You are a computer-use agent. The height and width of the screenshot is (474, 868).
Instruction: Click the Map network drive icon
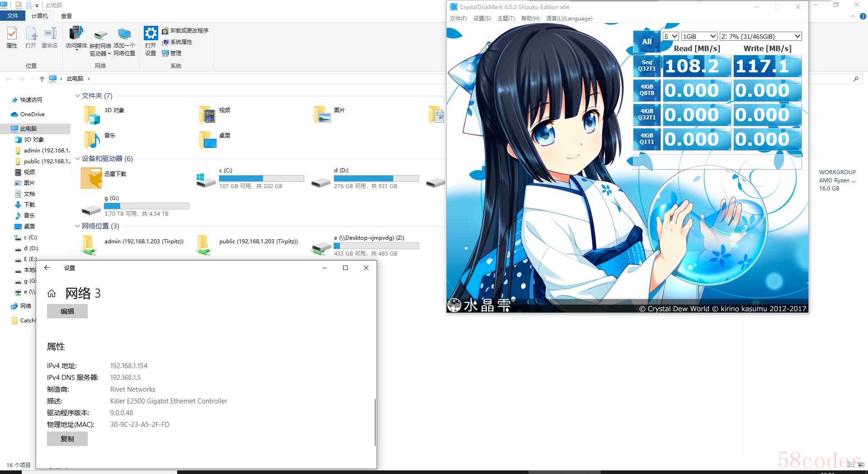click(100, 35)
